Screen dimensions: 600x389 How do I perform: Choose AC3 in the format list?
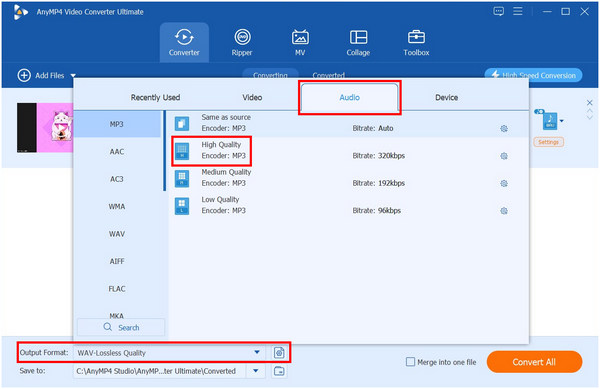click(117, 179)
